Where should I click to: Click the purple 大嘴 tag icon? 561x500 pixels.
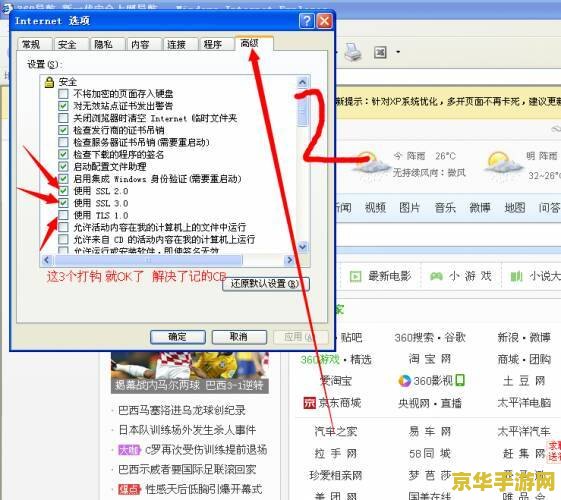pos(129,450)
